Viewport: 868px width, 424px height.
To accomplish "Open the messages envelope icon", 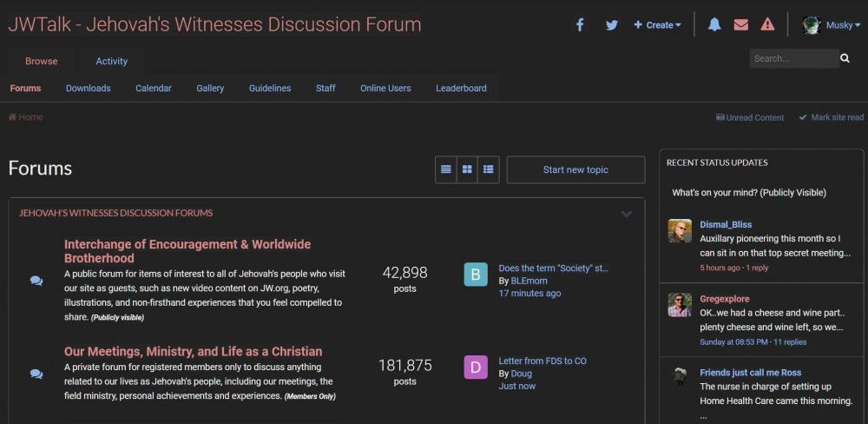I will (740, 25).
